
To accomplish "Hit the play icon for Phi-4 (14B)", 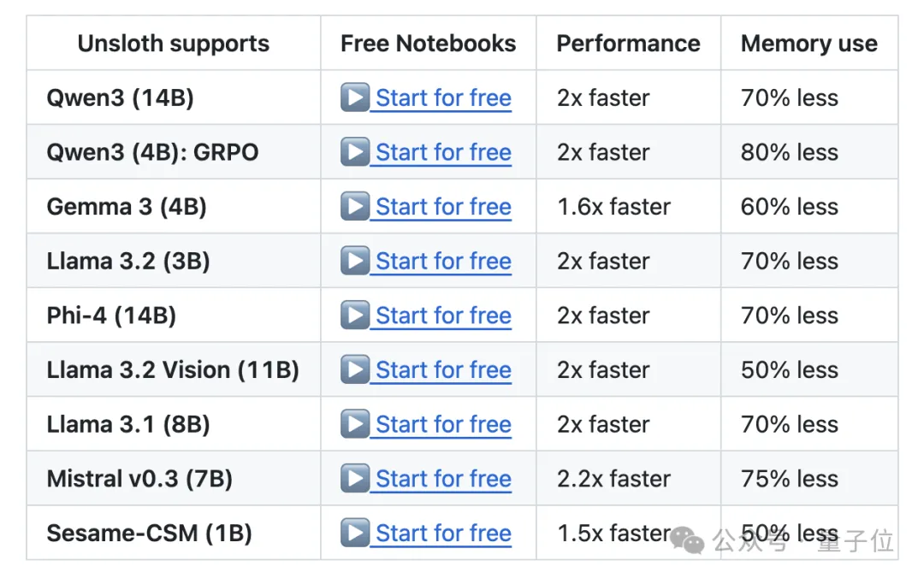I will (354, 316).
